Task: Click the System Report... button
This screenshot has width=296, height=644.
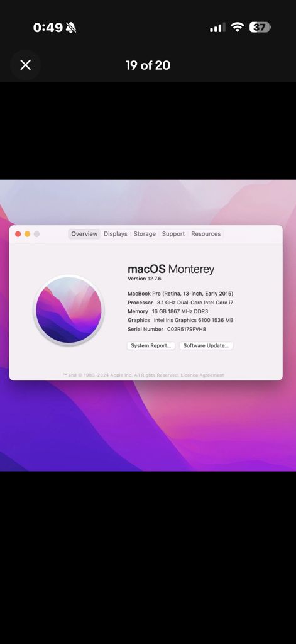Action: tap(151, 346)
